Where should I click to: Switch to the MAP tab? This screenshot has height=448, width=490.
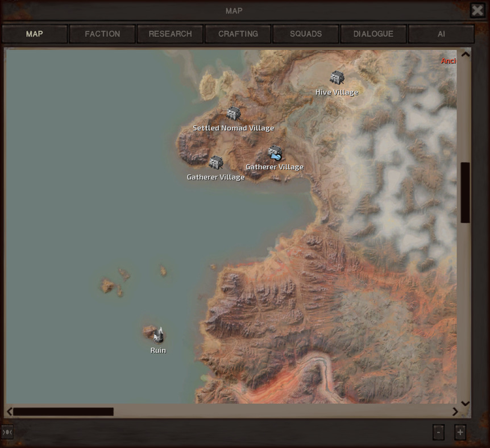(34, 34)
